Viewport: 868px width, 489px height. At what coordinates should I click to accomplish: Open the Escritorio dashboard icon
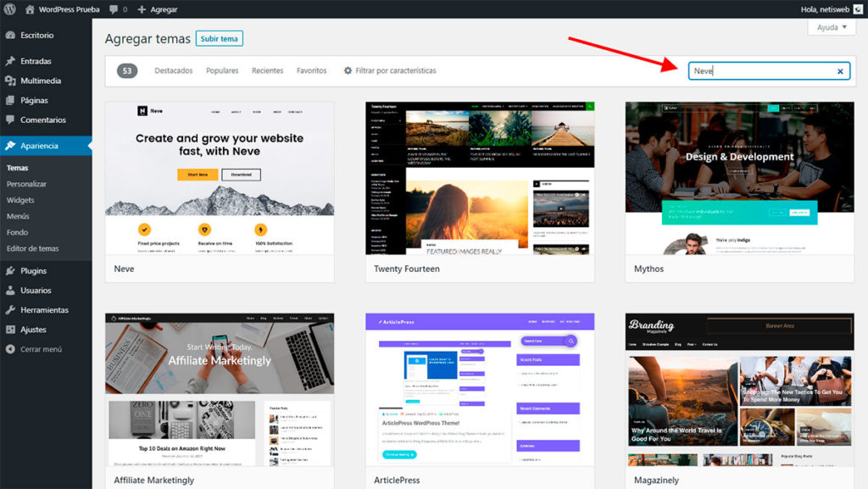coord(10,35)
